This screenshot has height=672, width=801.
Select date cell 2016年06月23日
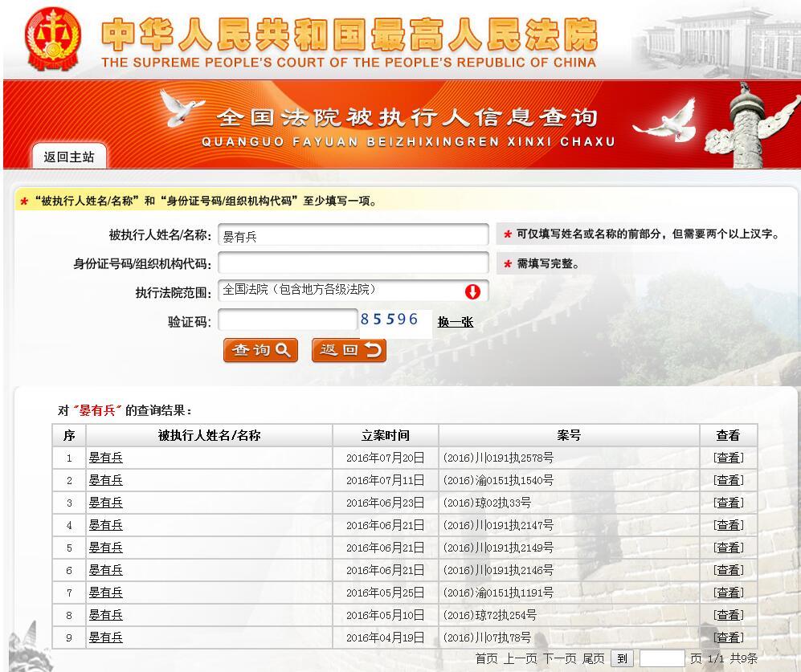385,503
